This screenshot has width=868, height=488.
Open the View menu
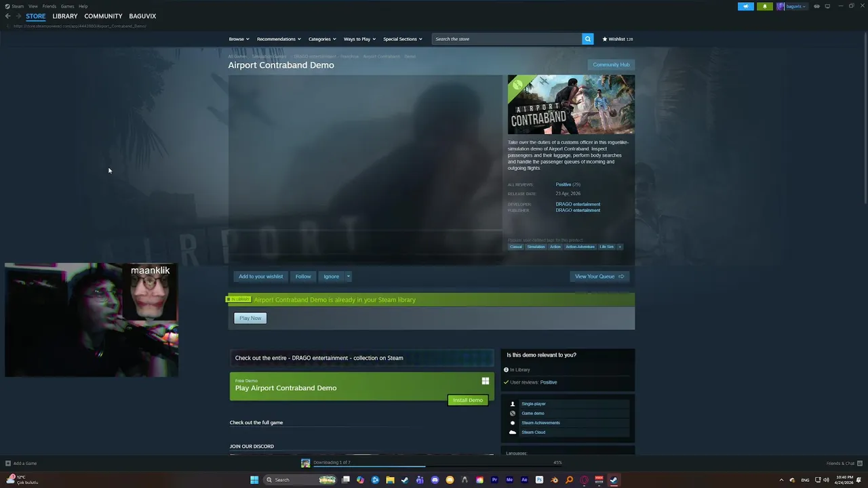pyautogui.click(x=33, y=6)
